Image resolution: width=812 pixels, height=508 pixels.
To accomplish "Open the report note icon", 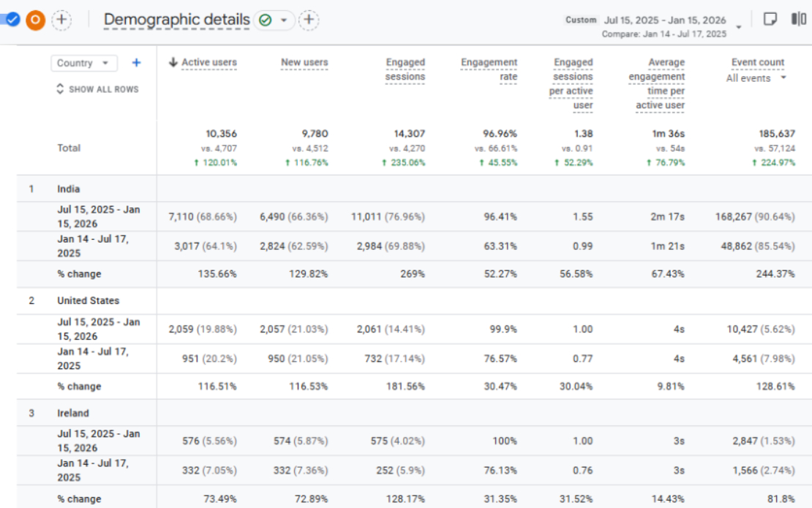I will point(770,20).
